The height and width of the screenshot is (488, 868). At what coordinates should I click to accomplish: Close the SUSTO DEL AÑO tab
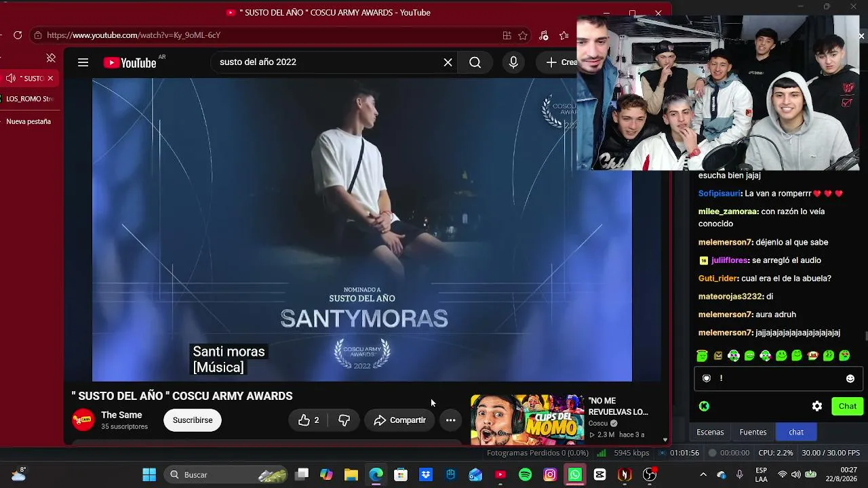pos(50,78)
